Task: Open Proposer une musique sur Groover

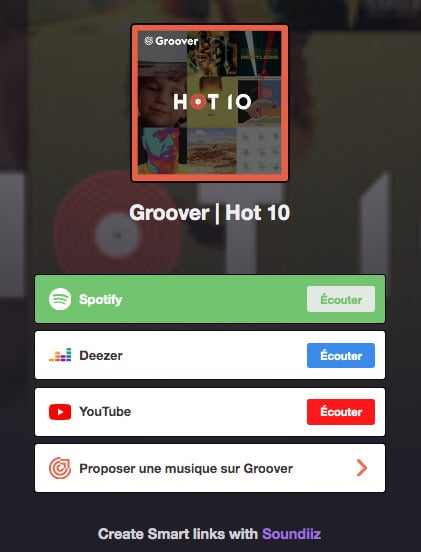Action: pos(210,468)
